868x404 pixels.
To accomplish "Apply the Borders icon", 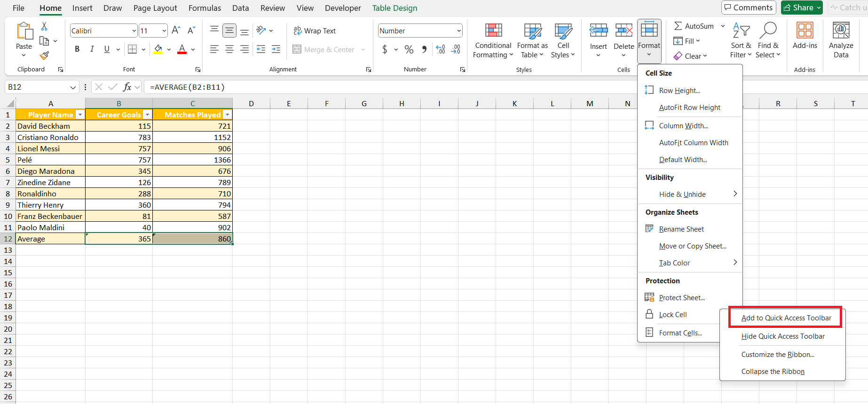I will click(132, 49).
